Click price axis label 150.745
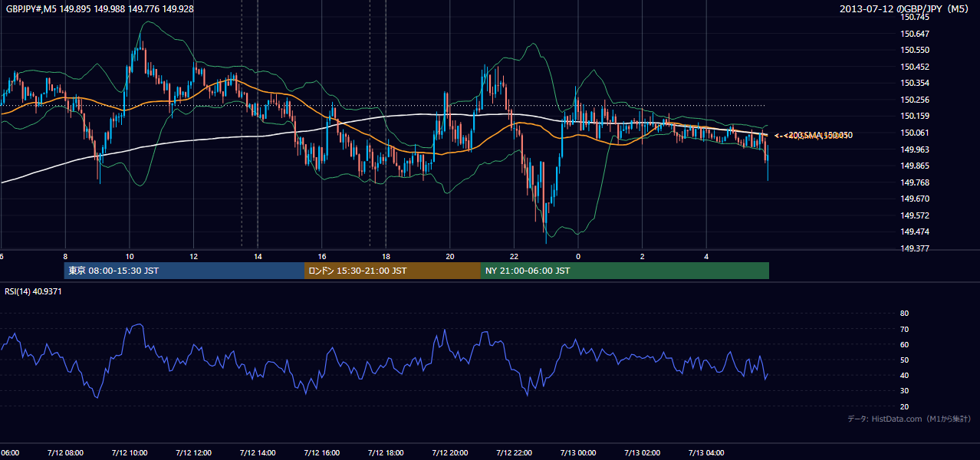980x460 pixels. point(916,17)
